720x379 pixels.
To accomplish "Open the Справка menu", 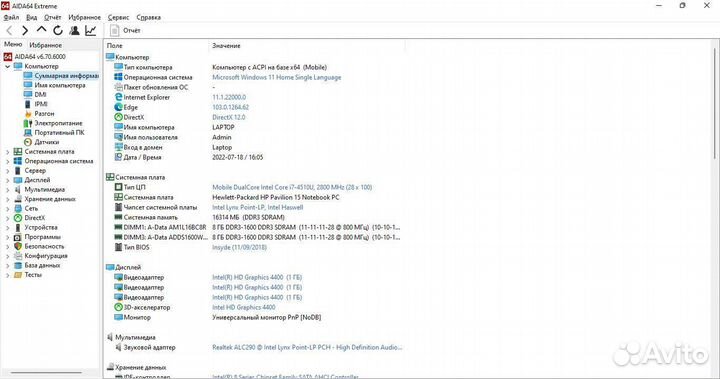I will pyautogui.click(x=148, y=17).
